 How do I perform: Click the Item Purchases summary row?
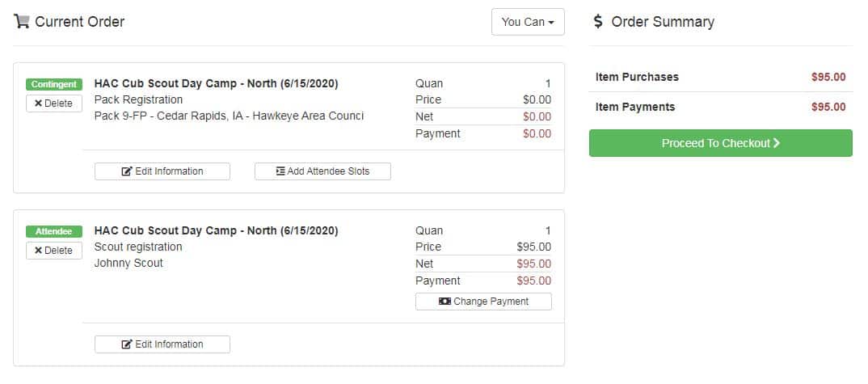[721, 77]
